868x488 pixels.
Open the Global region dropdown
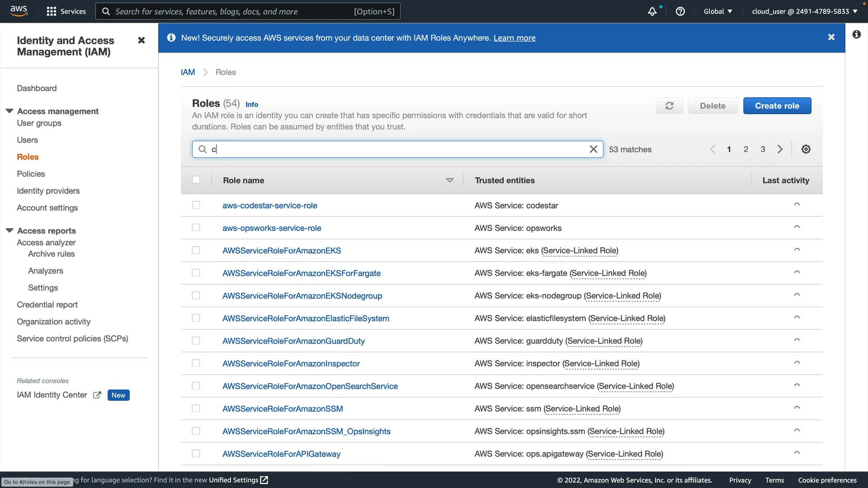click(717, 11)
